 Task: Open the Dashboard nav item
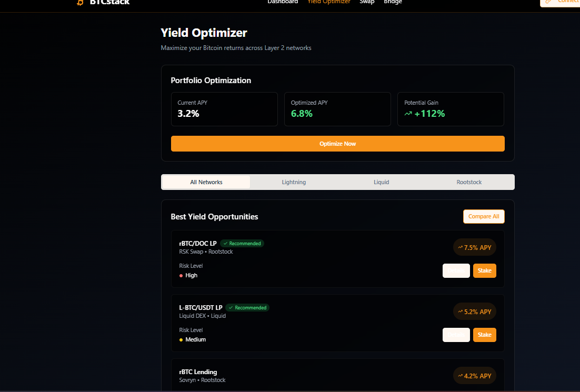pyautogui.click(x=283, y=2)
